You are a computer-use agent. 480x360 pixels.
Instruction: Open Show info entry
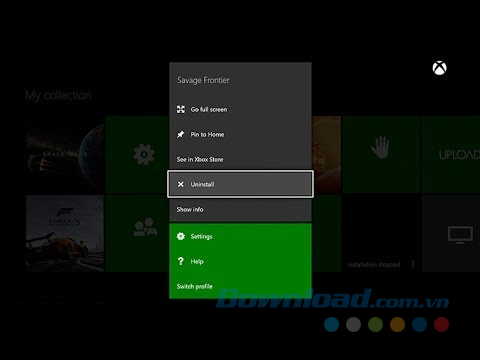pos(240,209)
